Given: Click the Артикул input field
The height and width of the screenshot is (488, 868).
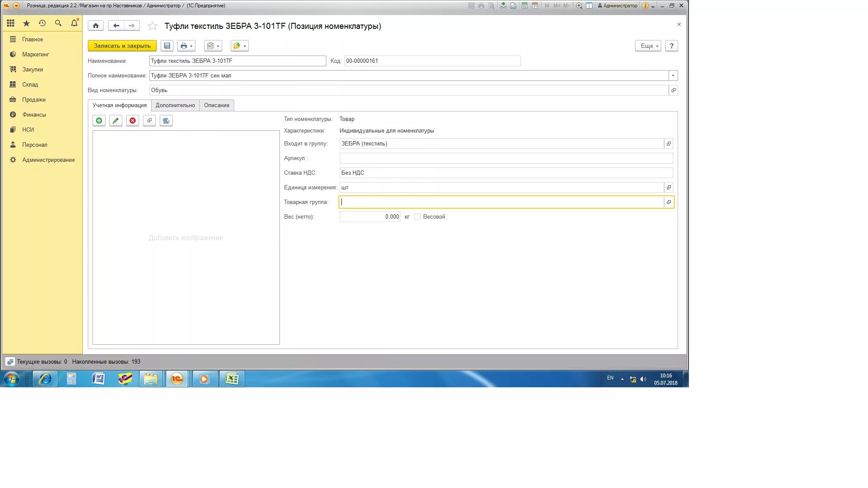Looking at the screenshot, I should (506, 158).
